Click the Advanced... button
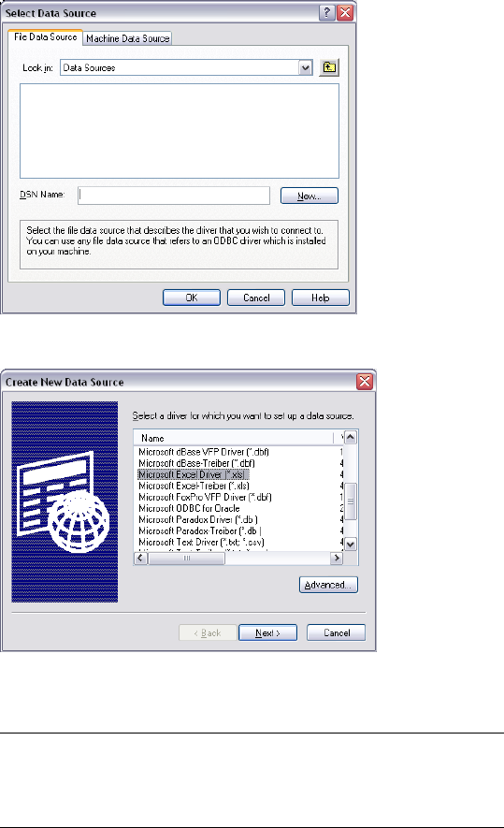Screen dimensions: 504x828 (328, 585)
